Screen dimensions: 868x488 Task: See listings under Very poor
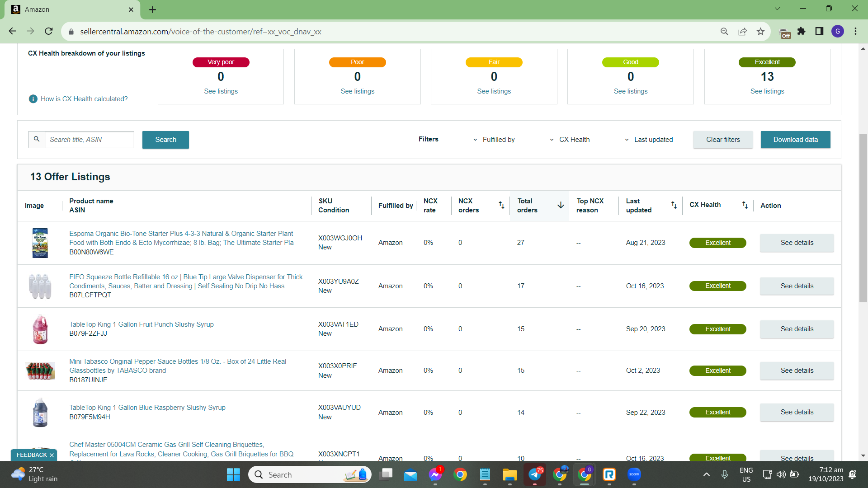pos(221,91)
